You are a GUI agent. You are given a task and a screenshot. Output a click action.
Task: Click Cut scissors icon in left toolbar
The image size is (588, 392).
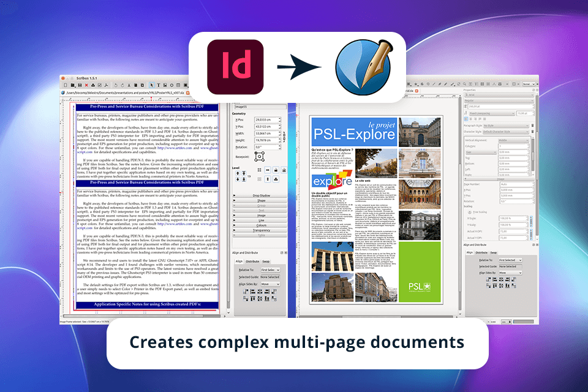coord(129,86)
